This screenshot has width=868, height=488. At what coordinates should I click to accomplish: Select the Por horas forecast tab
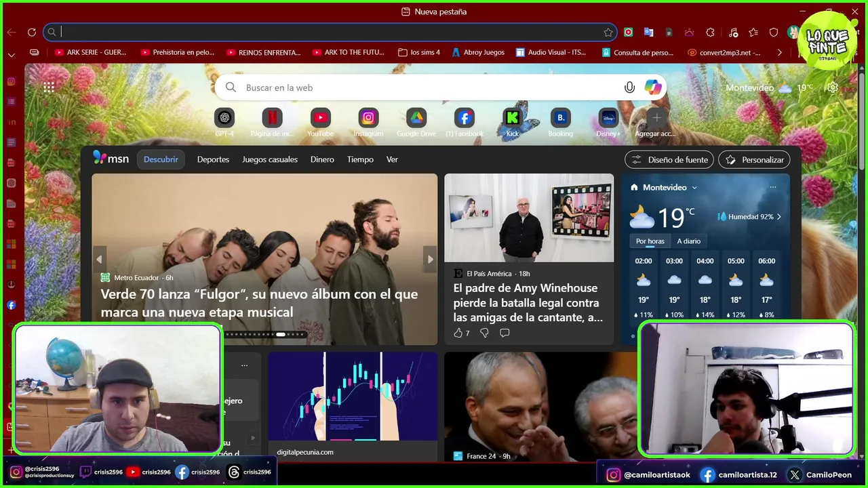coord(650,241)
